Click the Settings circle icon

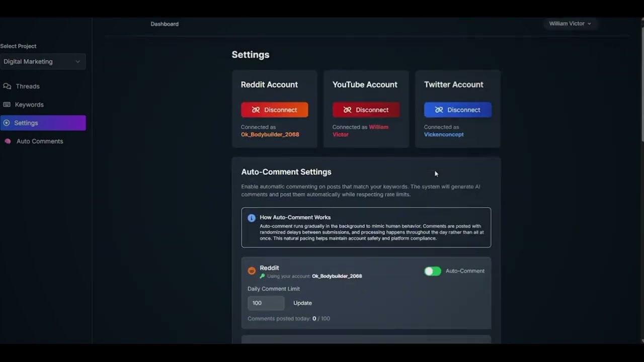click(x=6, y=123)
